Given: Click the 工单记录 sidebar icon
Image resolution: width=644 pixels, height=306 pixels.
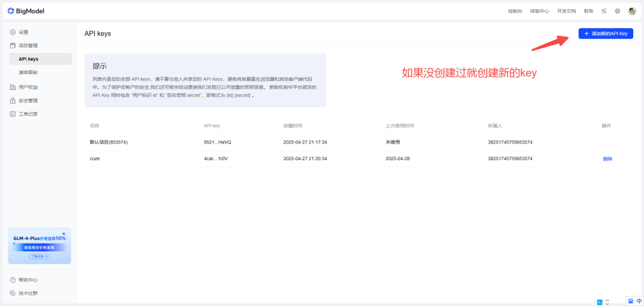Looking at the screenshot, I should click(13, 114).
